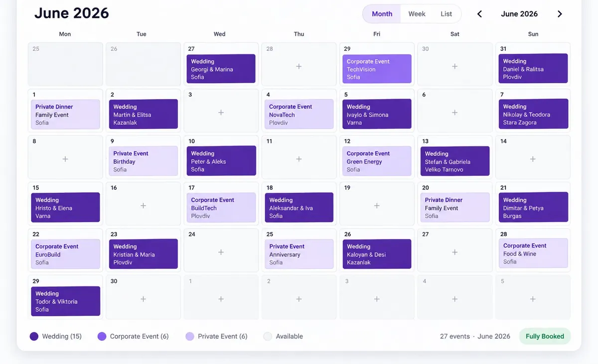Open the Birthday private event
598x364 pixels.
point(144,161)
